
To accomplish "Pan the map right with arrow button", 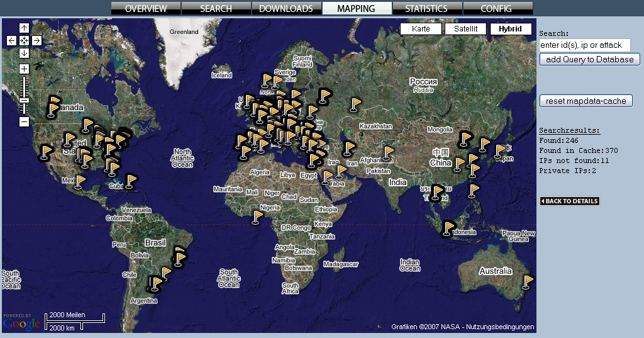I will (36, 40).
